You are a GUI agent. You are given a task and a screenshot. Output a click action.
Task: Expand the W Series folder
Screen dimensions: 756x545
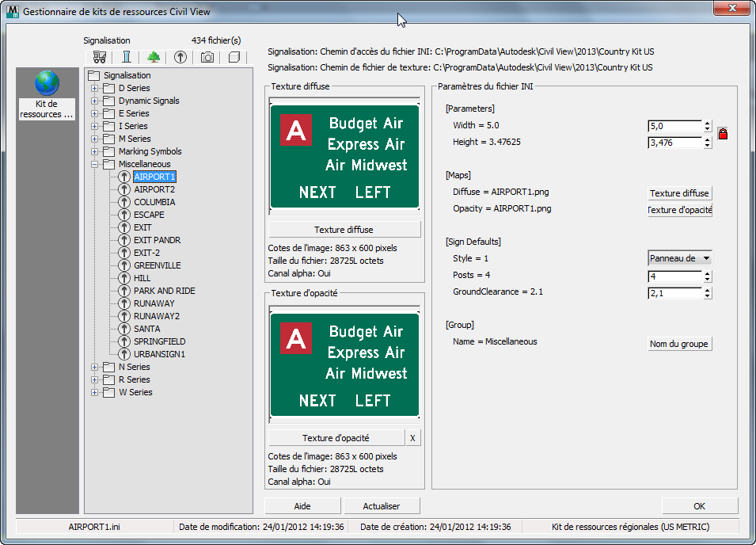(94, 392)
